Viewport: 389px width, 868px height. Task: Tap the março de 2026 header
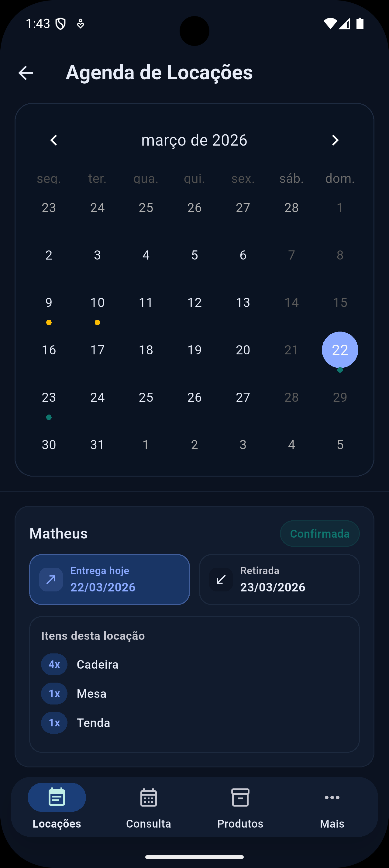194,140
